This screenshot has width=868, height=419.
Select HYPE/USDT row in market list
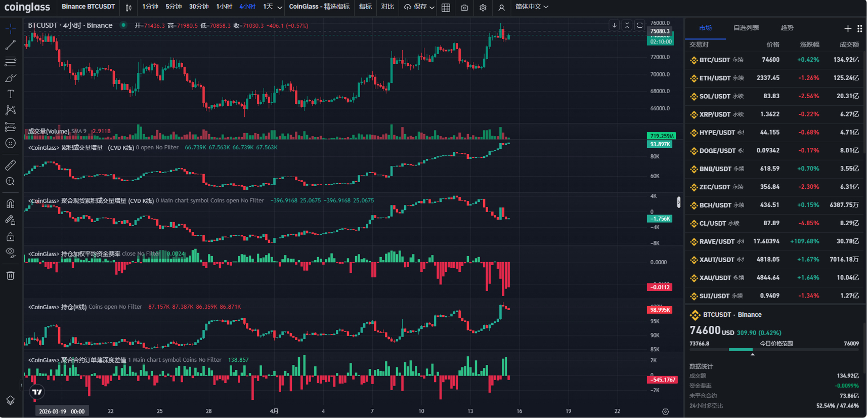click(x=774, y=133)
